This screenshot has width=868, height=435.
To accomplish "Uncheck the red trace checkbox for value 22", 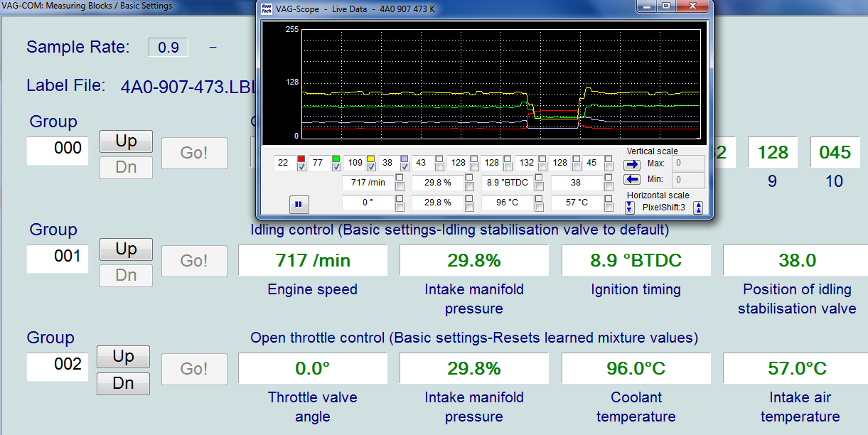I will [x=301, y=167].
